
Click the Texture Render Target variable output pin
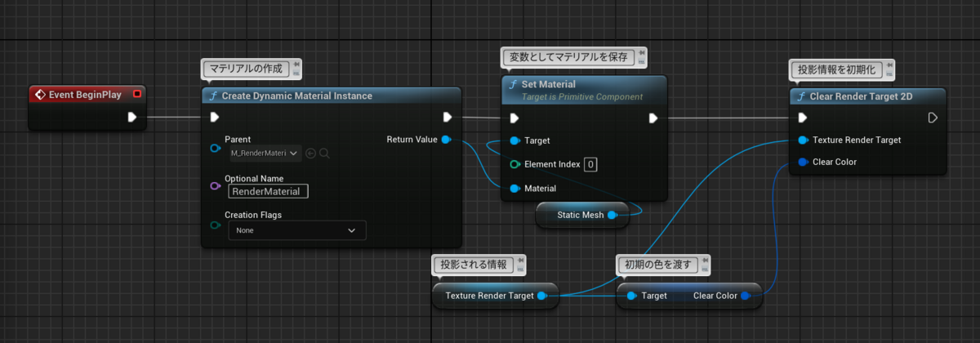coord(542,296)
